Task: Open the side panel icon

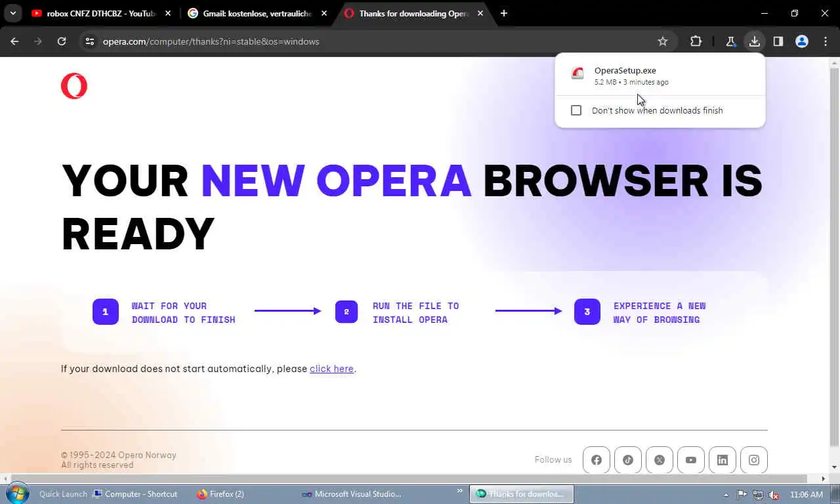Action: coord(778,41)
